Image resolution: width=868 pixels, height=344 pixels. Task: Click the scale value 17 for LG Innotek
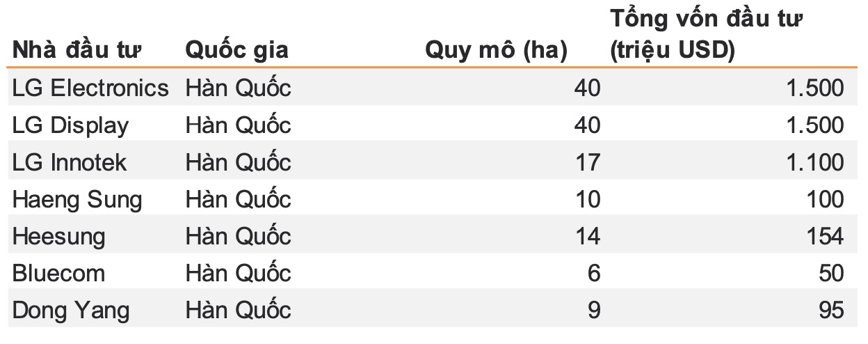[x=587, y=162]
